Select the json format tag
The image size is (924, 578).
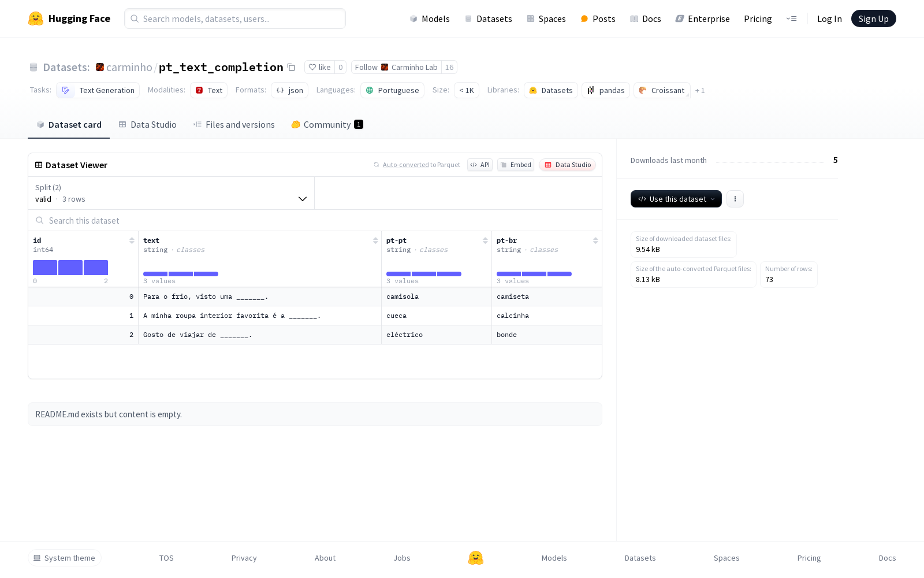point(289,90)
